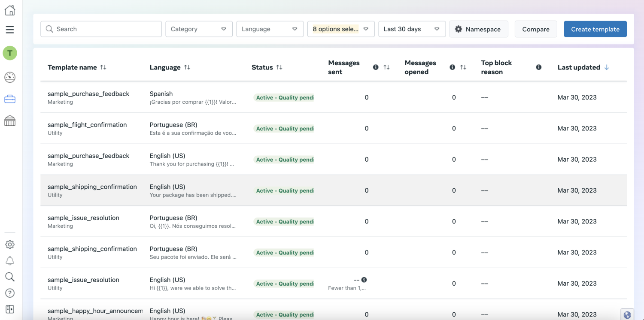
Task: Open Spanish sample_purchase_feedback template
Action: pyautogui.click(x=88, y=94)
